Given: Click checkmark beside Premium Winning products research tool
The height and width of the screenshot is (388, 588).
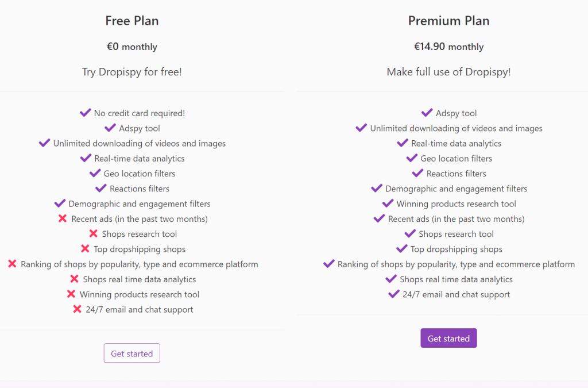Looking at the screenshot, I should click(388, 203).
